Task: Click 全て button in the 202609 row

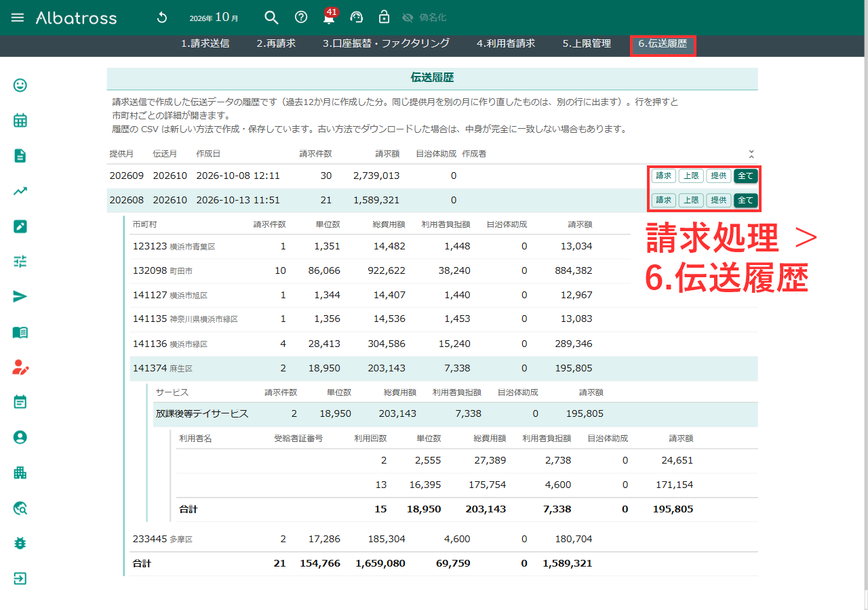Action: [x=745, y=176]
